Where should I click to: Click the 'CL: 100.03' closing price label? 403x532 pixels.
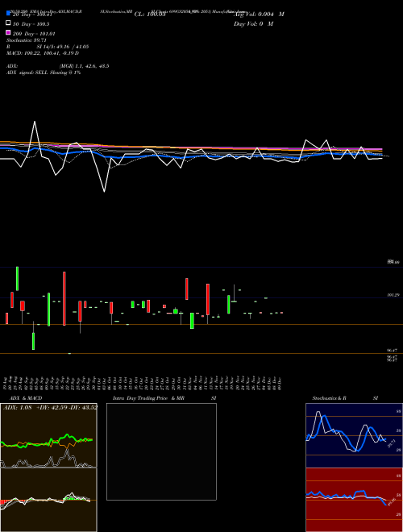pyautogui.click(x=150, y=15)
